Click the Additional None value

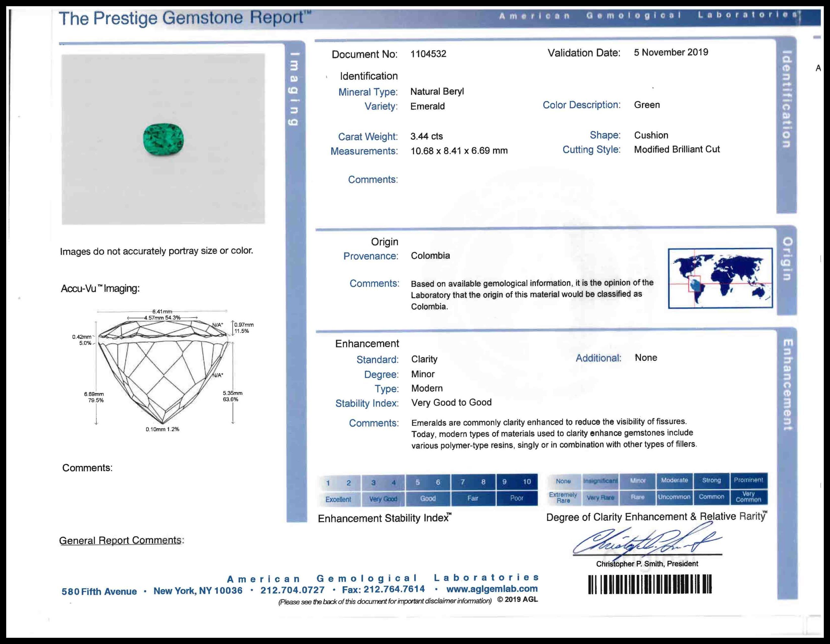646,357
